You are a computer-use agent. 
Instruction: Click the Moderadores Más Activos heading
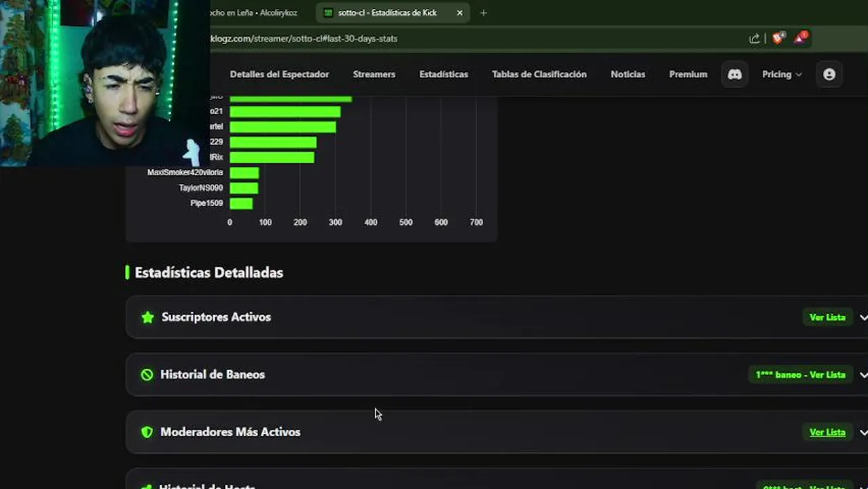tap(230, 432)
